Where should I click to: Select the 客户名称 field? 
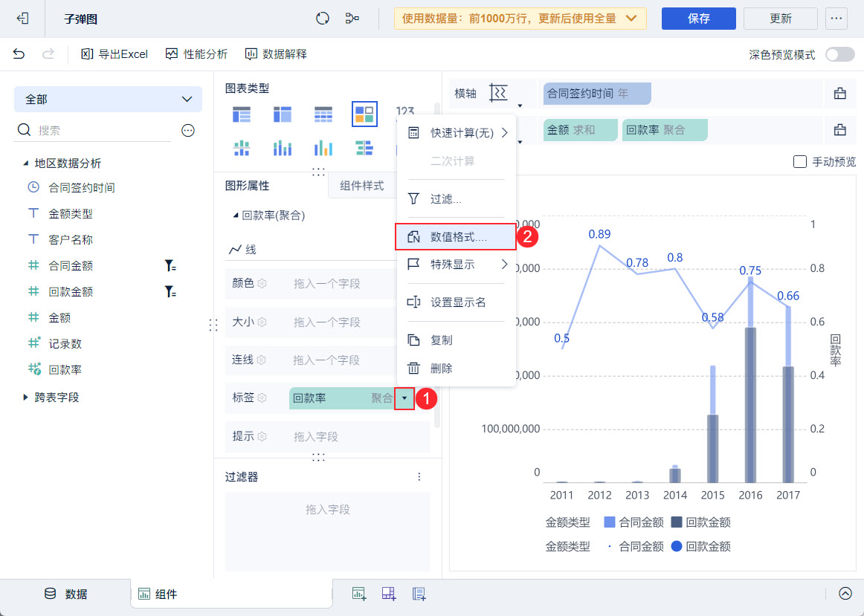70,239
